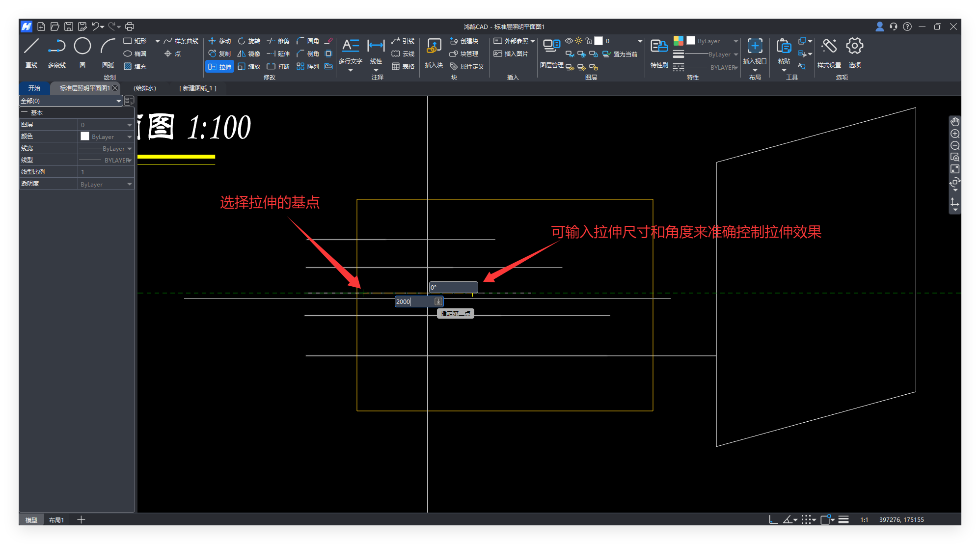Viewport: 980px width, 544px height.
Task: Click the pan hand icon in navigation bar
Action: [954, 122]
